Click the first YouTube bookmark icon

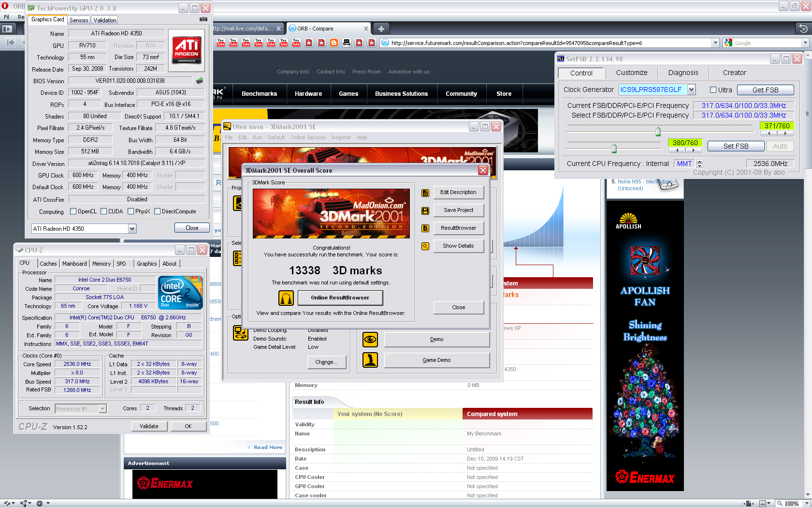point(221,43)
